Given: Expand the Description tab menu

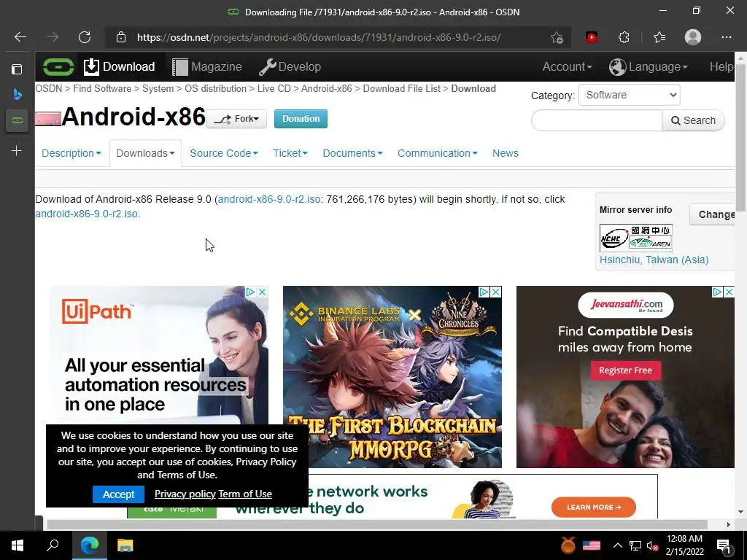Looking at the screenshot, I should coord(71,153).
